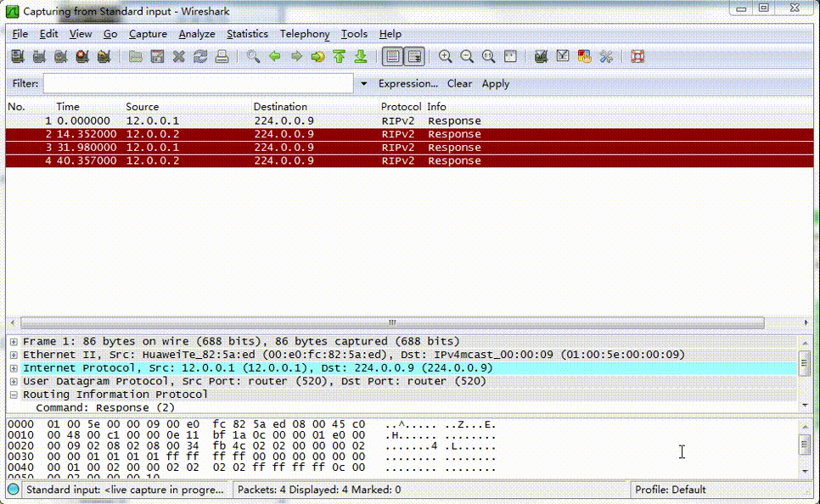Edit coloring rules icon
Image resolution: width=820 pixels, height=504 pixels.
tap(584, 57)
